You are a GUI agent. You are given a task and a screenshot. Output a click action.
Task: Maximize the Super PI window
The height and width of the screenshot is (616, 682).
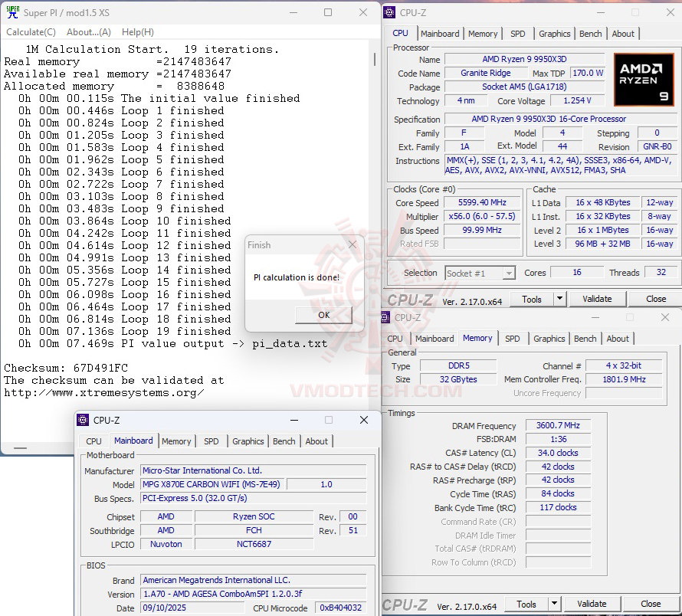pos(328,12)
